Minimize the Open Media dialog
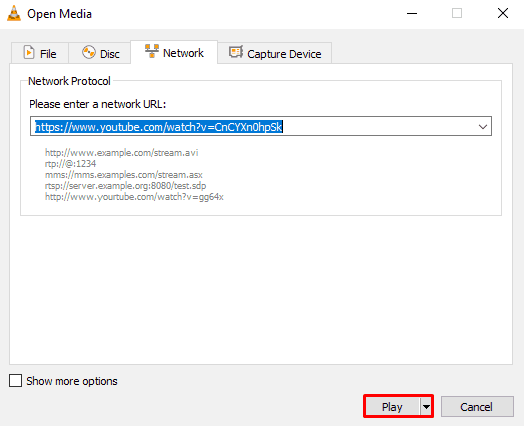The image size is (524, 426). point(412,14)
